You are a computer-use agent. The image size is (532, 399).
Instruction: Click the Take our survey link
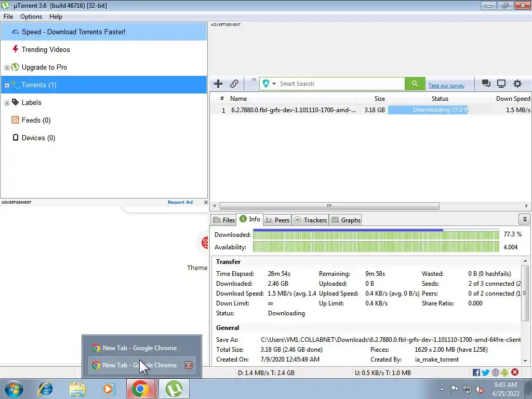[x=446, y=86]
